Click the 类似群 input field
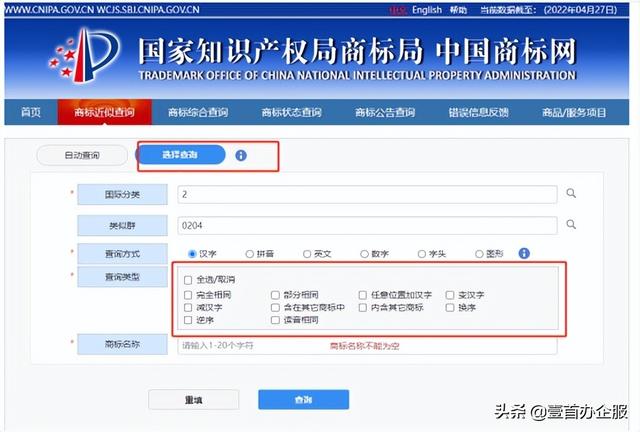The width and height of the screenshot is (640, 432). (367, 225)
